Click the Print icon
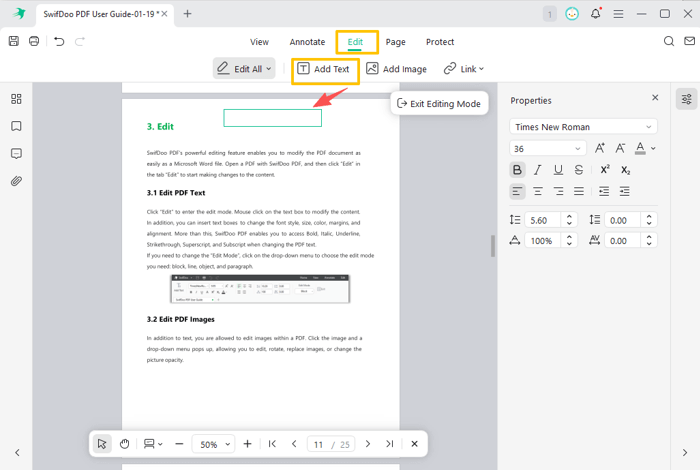The height and width of the screenshot is (470, 700). (34, 42)
